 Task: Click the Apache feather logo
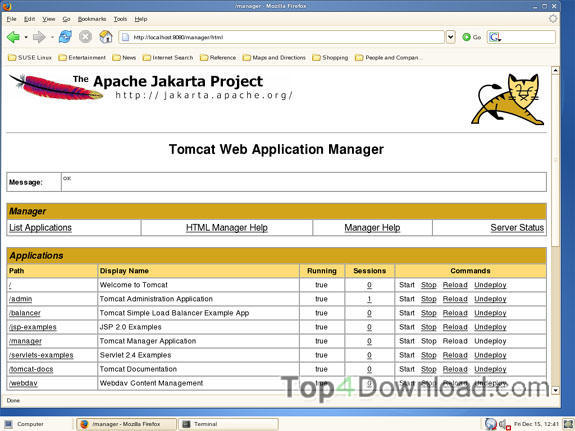click(56, 87)
